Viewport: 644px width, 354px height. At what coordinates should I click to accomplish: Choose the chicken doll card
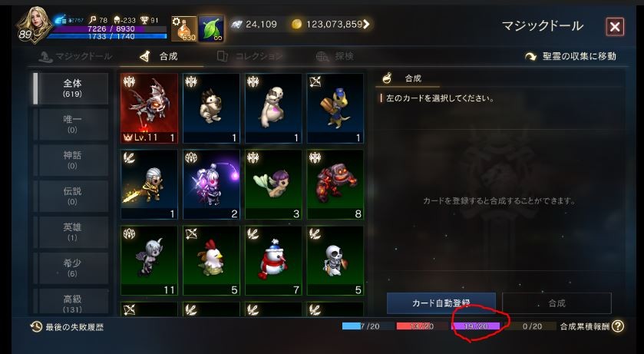point(211,260)
